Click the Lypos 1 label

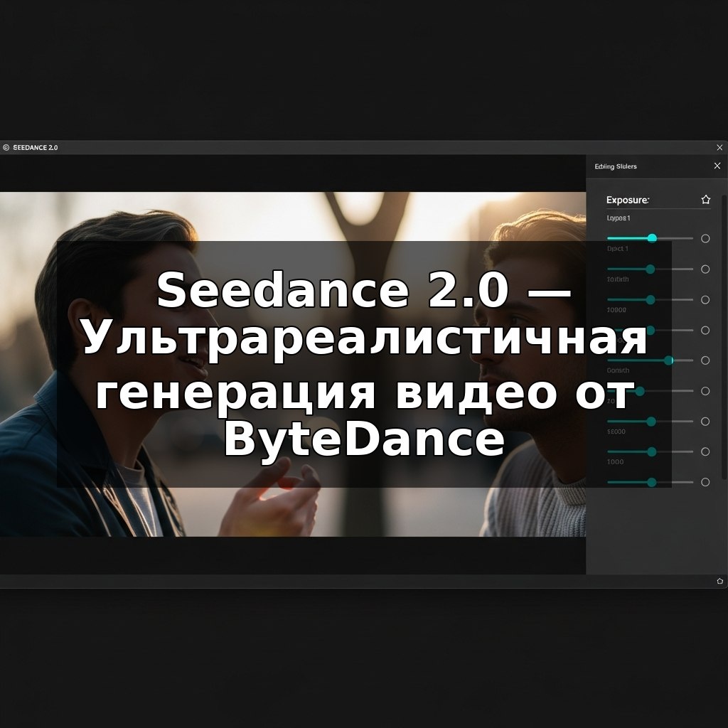619,218
